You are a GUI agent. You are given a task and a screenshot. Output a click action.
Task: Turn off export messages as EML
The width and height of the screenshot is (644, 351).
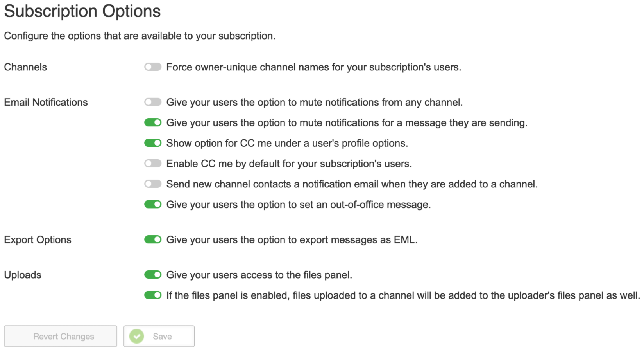(153, 239)
